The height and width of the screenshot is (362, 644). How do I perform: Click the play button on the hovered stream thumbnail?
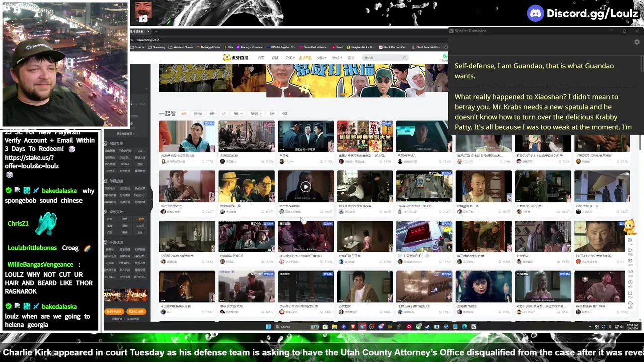(306, 187)
